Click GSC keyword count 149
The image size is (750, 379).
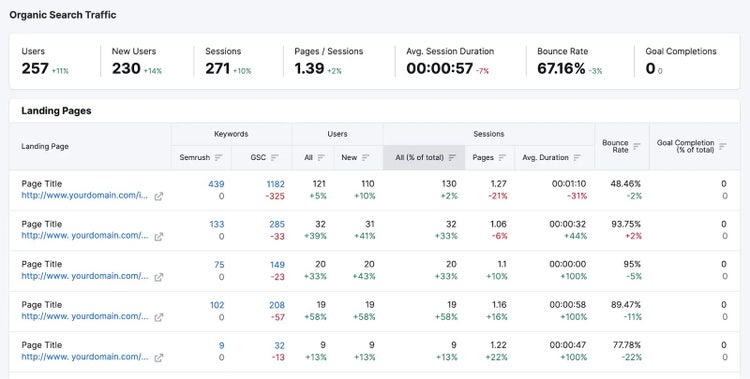277,265
